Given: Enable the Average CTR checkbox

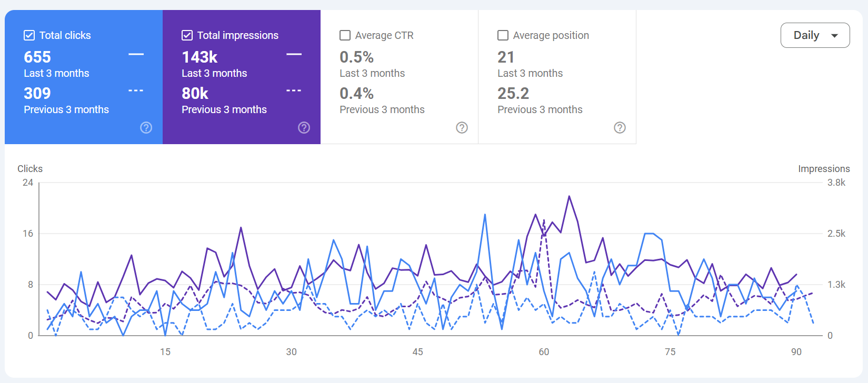Looking at the screenshot, I should point(345,35).
